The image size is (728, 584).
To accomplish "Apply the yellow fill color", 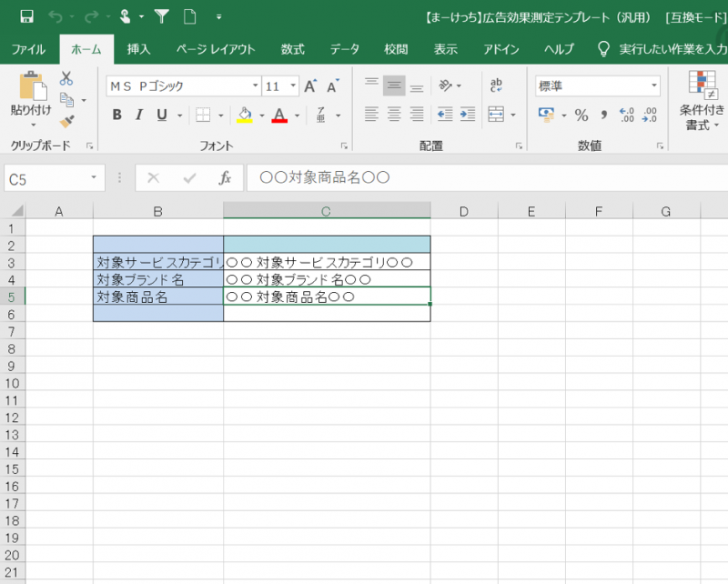I will [x=244, y=115].
